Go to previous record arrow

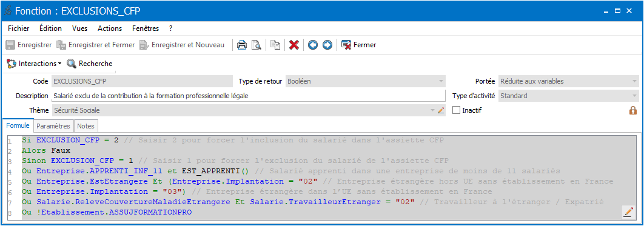pyautogui.click(x=313, y=45)
